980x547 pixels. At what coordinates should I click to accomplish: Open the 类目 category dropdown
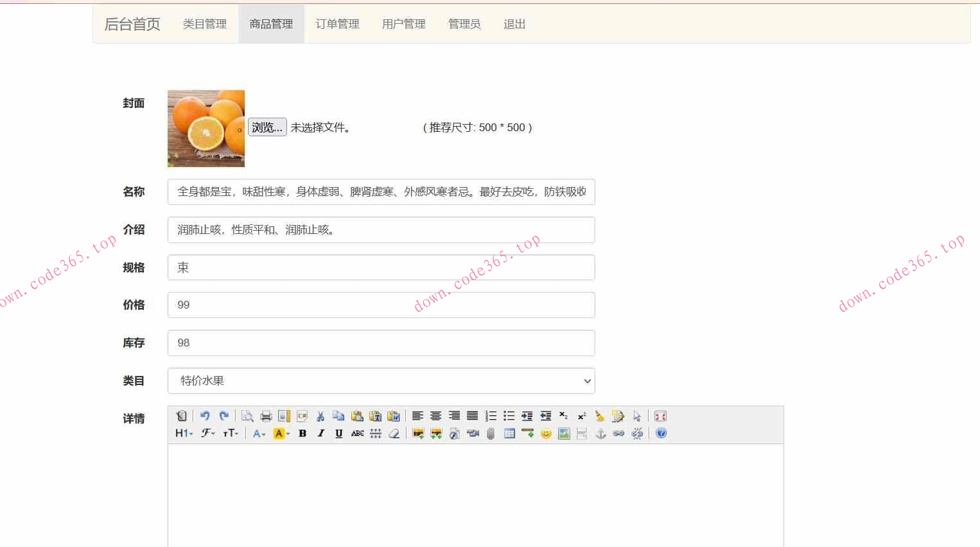(x=380, y=381)
